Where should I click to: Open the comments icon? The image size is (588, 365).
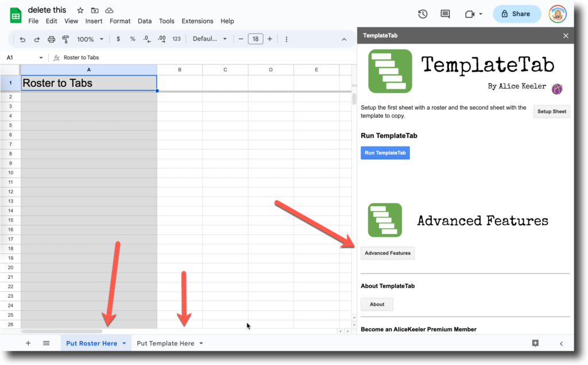pos(445,14)
